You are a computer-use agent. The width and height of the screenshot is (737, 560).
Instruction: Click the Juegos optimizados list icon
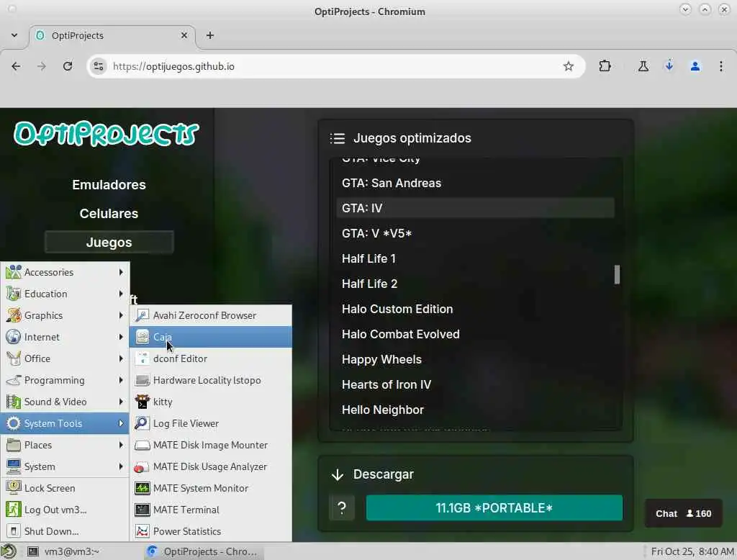pos(338,138)
